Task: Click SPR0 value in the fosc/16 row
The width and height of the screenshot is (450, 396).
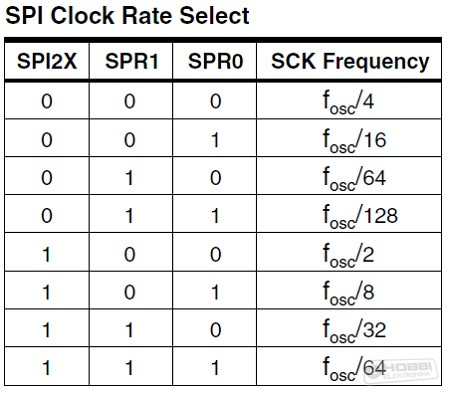Action: point(215,140)
